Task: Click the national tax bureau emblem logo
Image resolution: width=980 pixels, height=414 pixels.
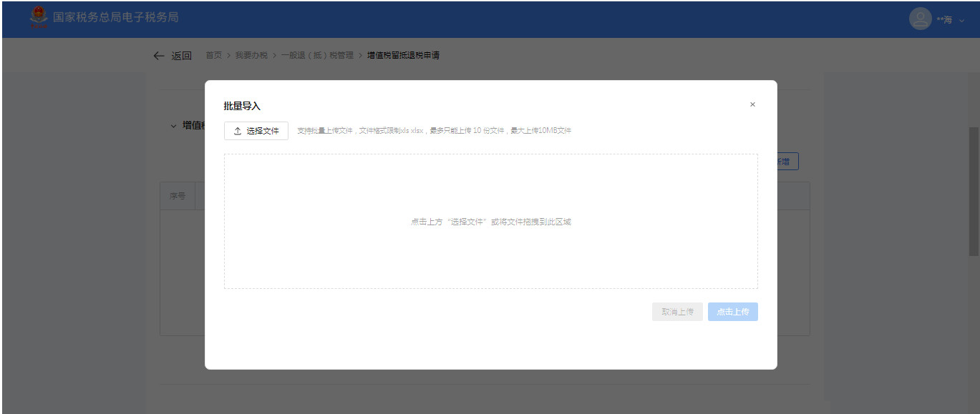Action: [39, 18]
